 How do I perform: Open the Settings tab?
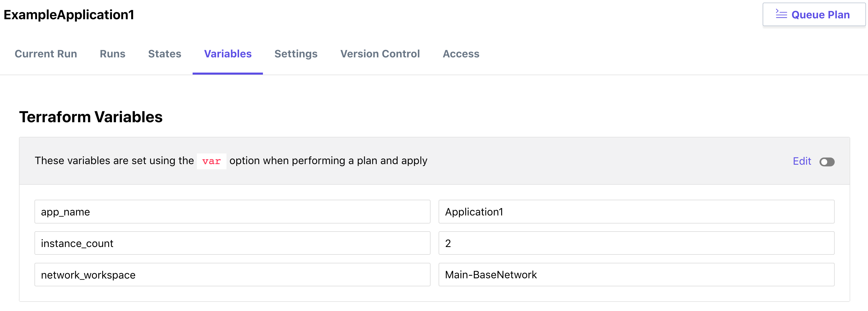point(296,54)
